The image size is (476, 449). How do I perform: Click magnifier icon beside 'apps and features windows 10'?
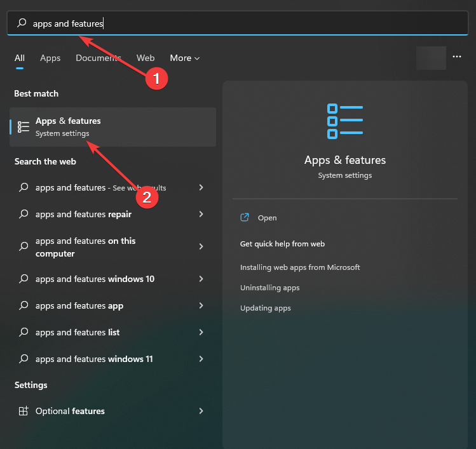24,279
